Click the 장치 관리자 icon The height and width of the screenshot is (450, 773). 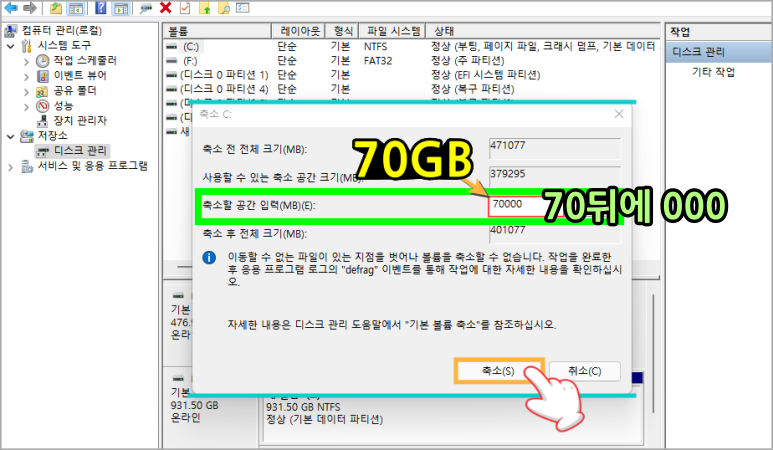coord(43,121)
